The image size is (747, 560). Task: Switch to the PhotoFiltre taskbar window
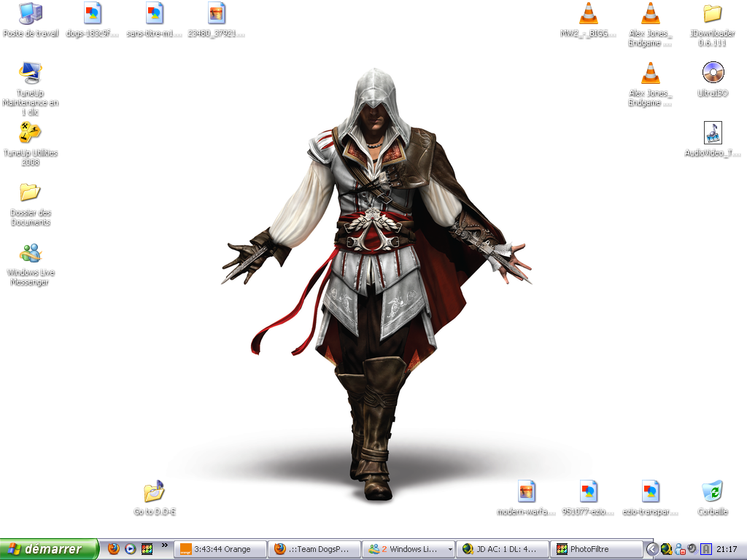point(595,549)
